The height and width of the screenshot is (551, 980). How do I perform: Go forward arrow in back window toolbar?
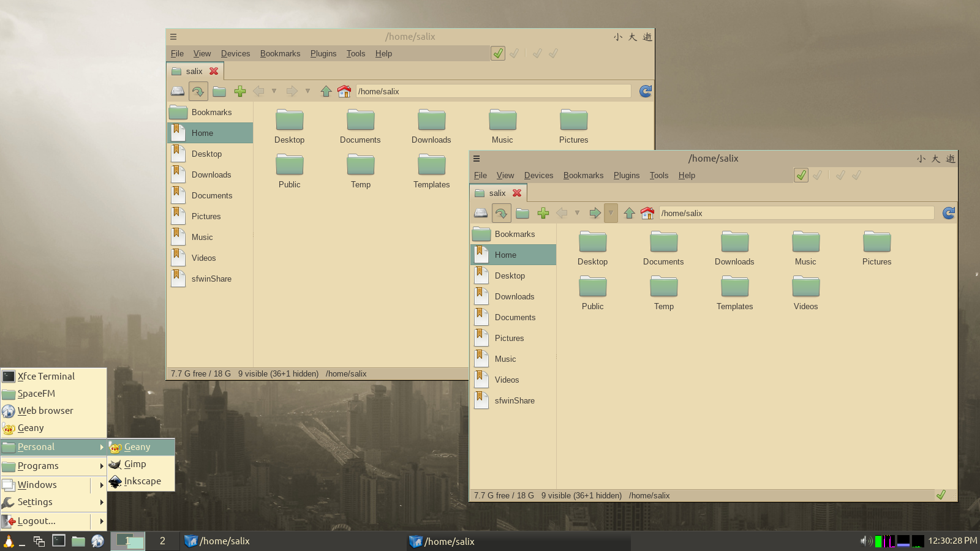click(292, 91)
